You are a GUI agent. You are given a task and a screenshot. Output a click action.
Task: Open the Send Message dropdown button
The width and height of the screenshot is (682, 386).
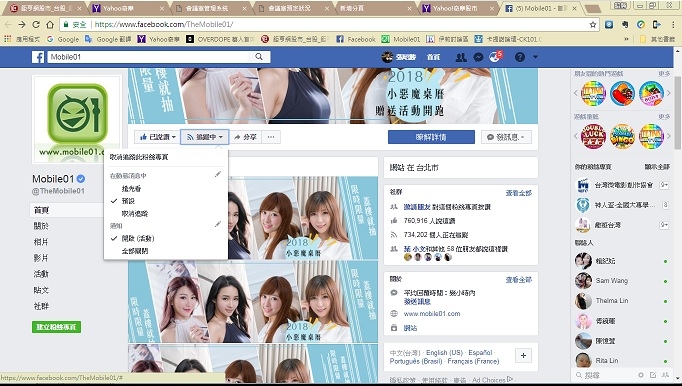(x=506, y=137)
